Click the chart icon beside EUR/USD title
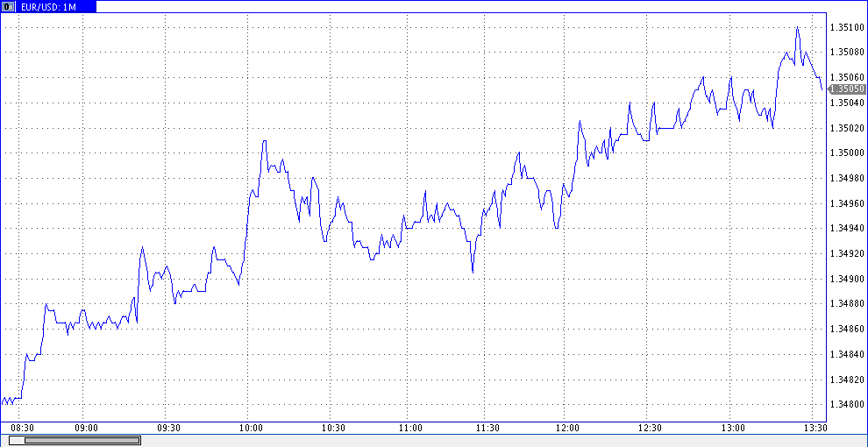 coord(8,7)
